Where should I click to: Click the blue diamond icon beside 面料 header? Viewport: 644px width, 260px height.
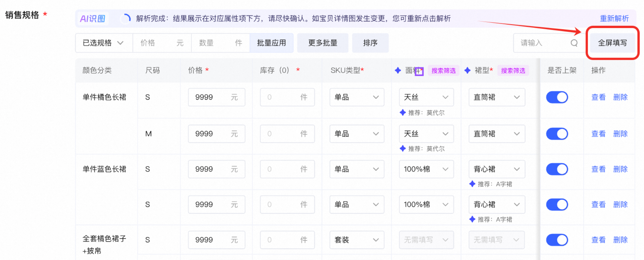(x=398, y=71)
